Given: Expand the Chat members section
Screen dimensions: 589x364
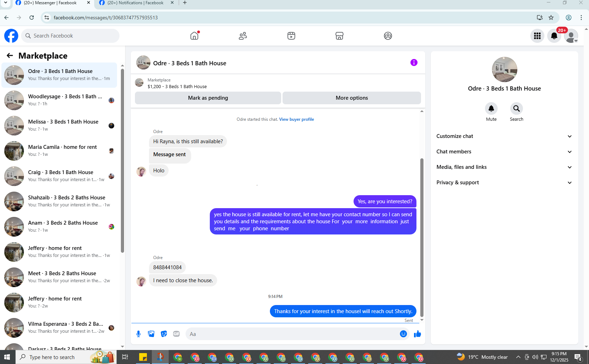Looking at the screenshot, I should point(504,152).
